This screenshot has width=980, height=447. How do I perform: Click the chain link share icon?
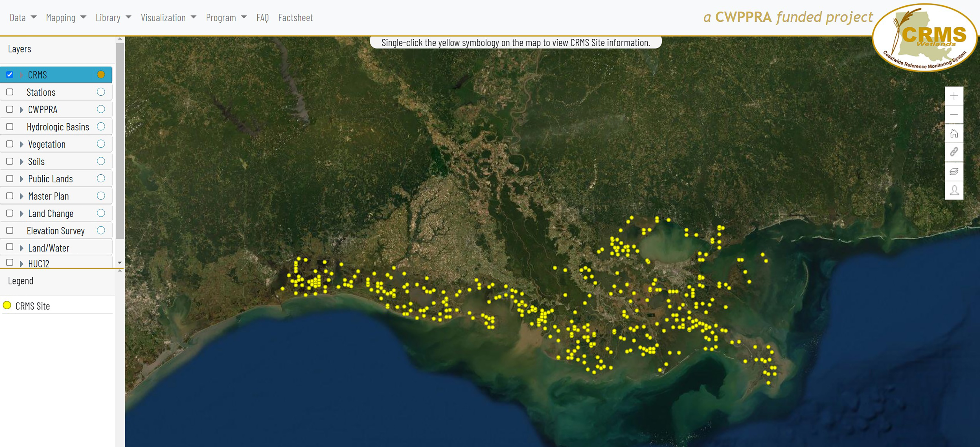pyautogui.click(x=953, y=152)
